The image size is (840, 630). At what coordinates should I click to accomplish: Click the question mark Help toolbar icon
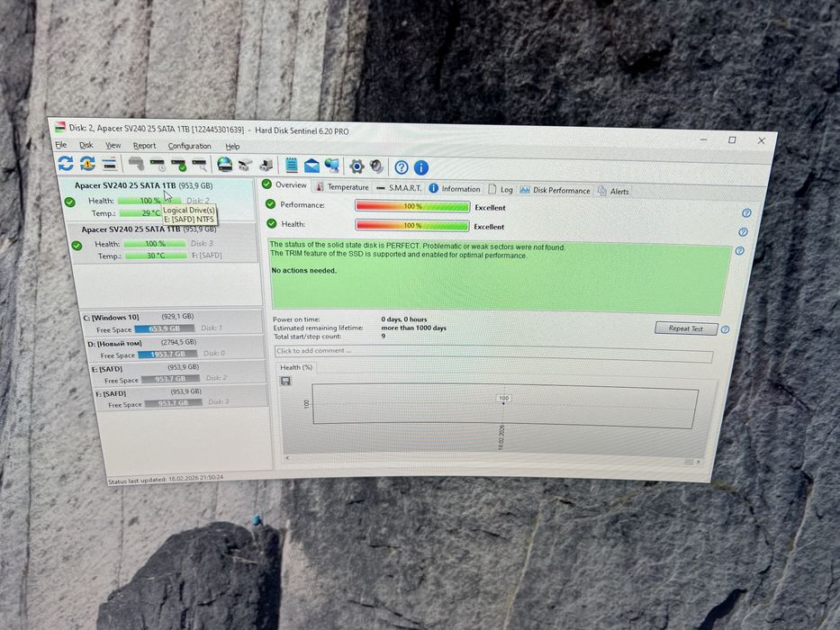point(402,167)
